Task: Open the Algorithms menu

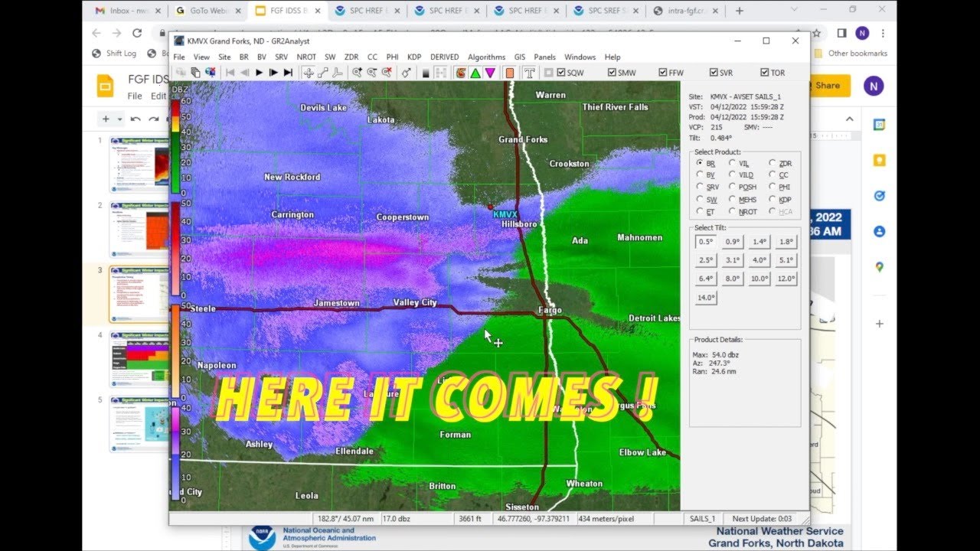Action: [486, 57]
